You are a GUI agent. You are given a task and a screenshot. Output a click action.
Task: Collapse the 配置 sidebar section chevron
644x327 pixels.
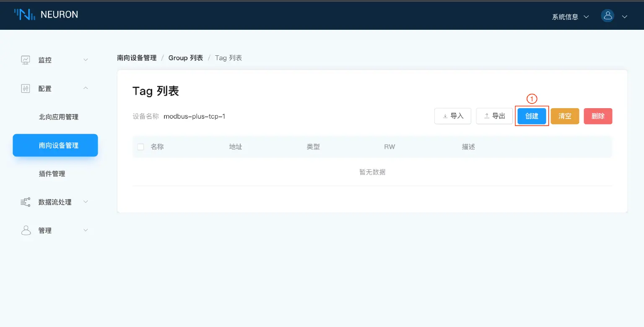coord(86,88)
